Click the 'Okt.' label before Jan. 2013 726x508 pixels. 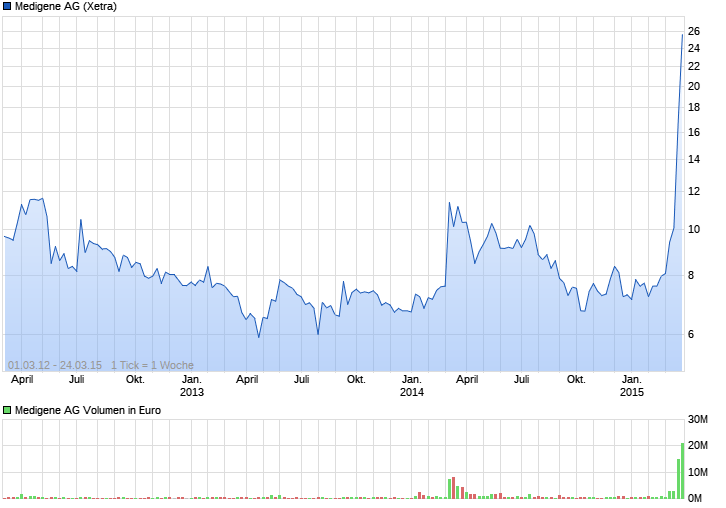click(x=135, y=380)
